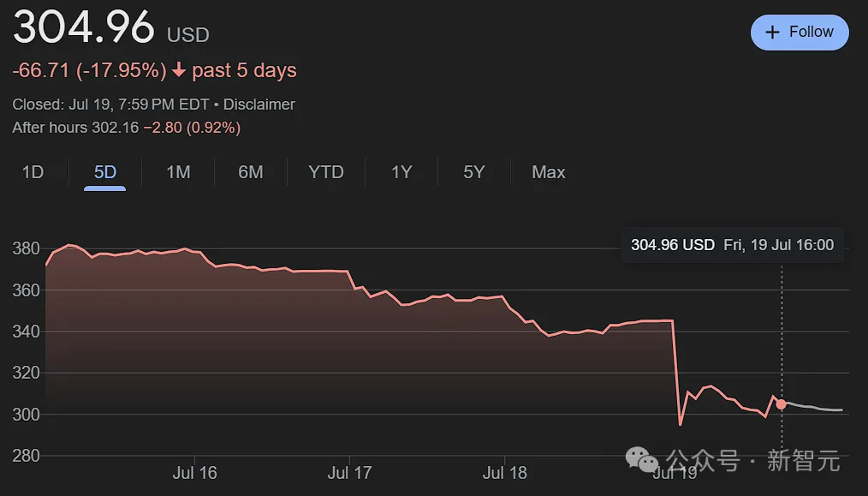The width and height of the screenshot is (868, 496).
Task: View the 1Y price history
Action: tap(401, 172)
